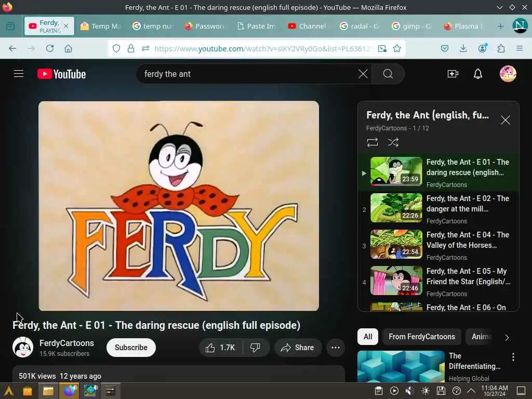Run the search with the magnifier button
The width and height of the screenshot is (532, 399).
tap(388, 74)
